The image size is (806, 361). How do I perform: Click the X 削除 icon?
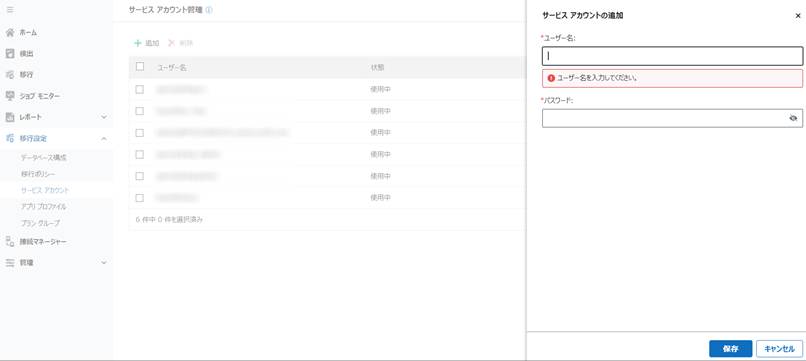click(x=172, y=43)
